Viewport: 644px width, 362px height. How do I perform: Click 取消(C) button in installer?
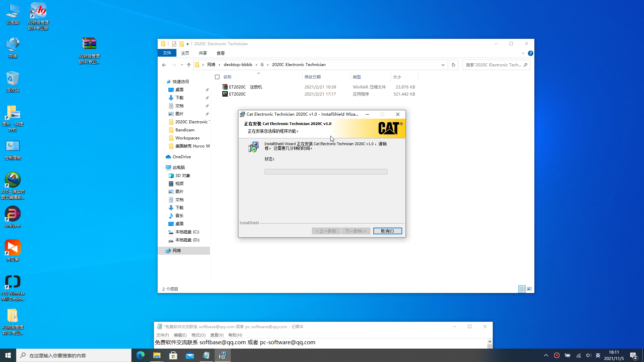[387, 231]
